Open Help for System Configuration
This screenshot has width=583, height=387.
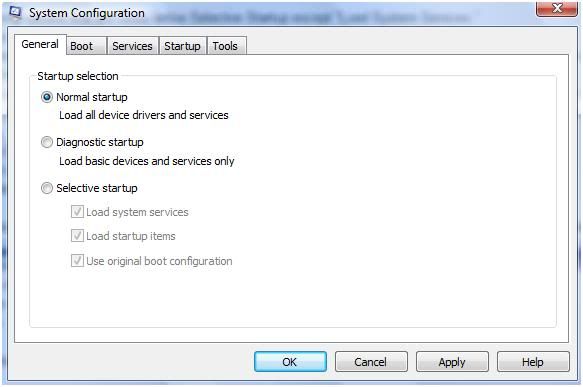point(533,362)
